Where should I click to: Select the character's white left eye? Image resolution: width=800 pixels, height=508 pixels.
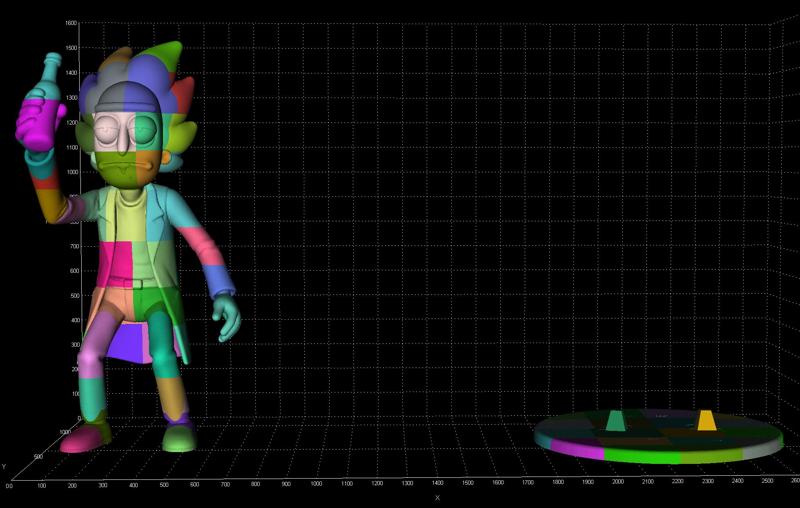click(108, 129)
